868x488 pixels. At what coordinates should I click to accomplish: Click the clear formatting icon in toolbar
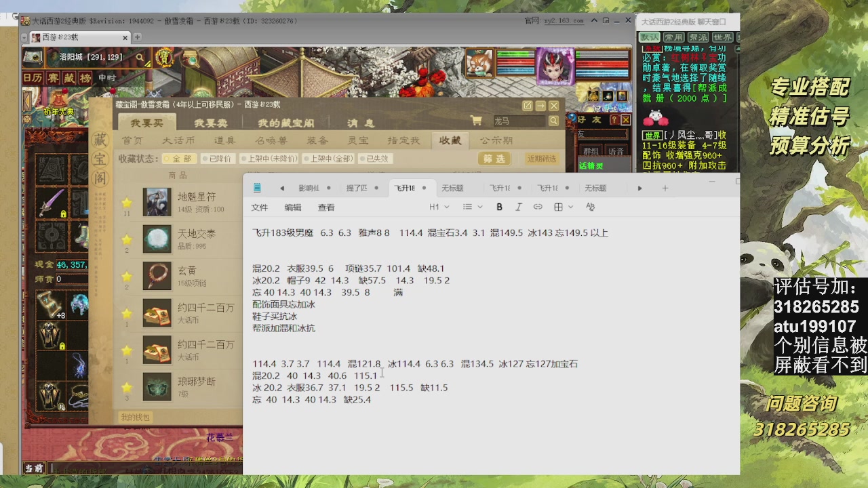(590, 207)
